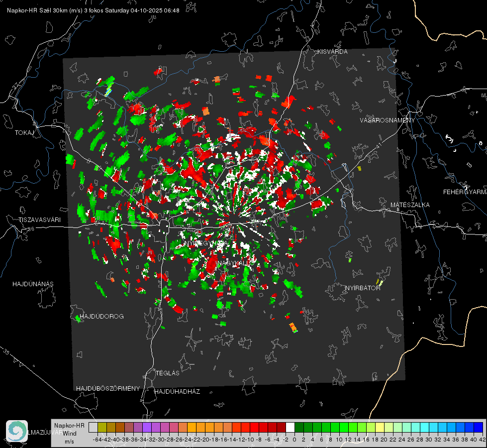Pick the dark blue swatch at legend end
This screenshot has width=487, height=448.
[x=479, y=427]
